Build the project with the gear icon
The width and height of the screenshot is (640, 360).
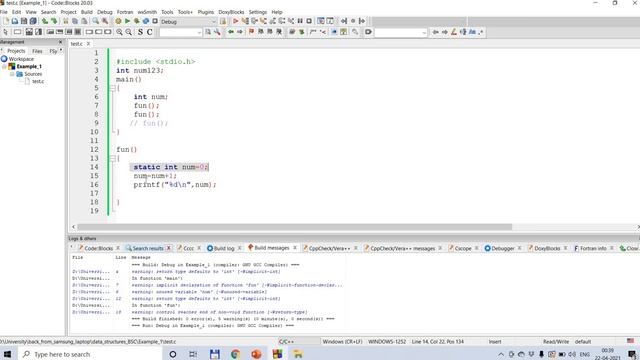point(118,21)
